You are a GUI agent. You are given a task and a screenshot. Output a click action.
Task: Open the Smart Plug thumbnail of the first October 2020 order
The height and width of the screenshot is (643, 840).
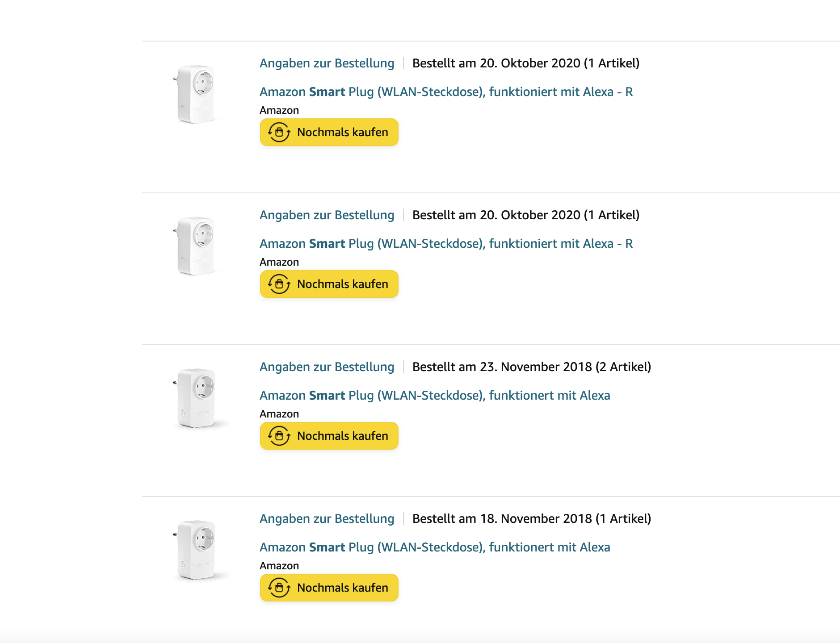[x=196, y=94]
